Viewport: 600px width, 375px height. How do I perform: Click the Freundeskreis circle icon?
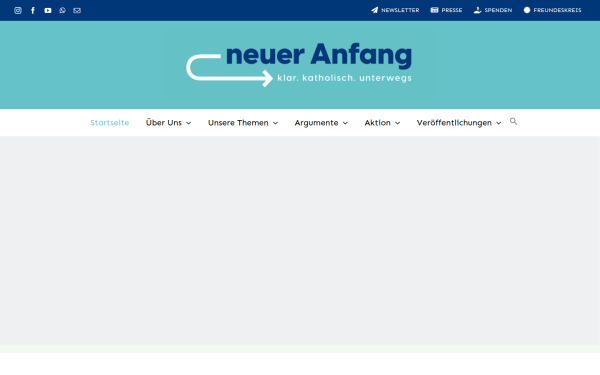pos(527,10)
